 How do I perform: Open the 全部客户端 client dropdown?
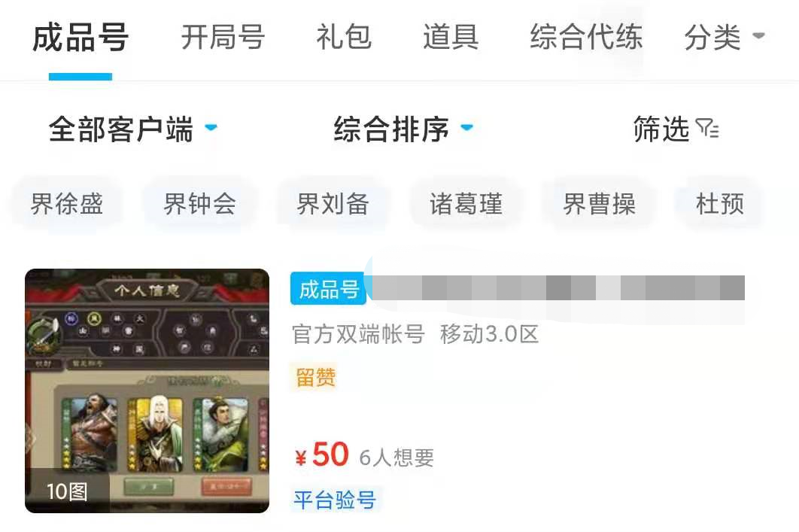(x=133, y=129)
